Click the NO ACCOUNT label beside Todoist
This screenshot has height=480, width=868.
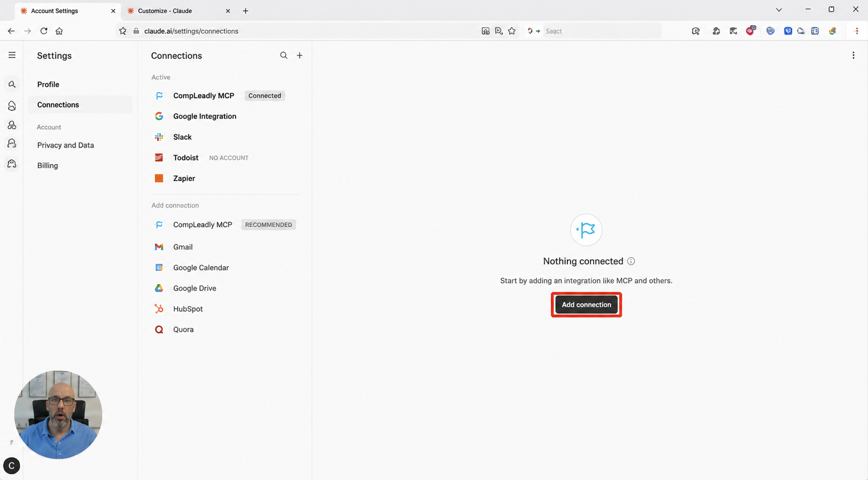[x=229, y=158]
